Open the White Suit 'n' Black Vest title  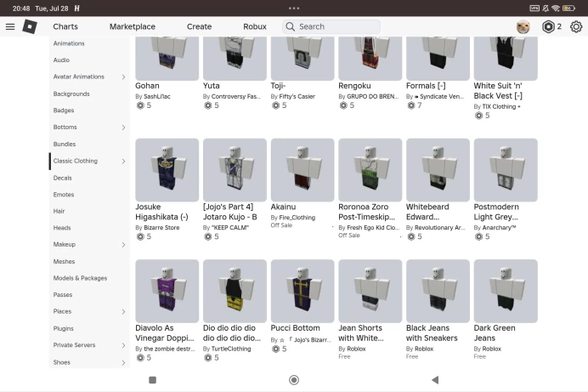click(x=498, y=91)
